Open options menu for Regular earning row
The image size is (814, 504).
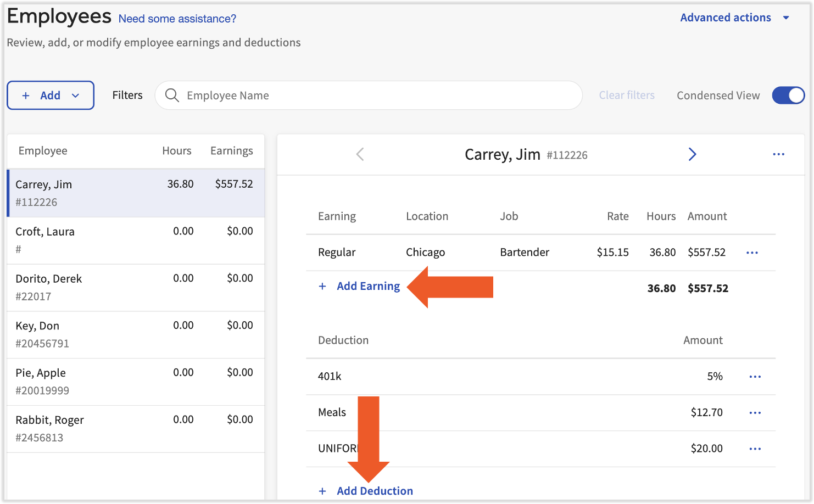(x=752, y=253)
